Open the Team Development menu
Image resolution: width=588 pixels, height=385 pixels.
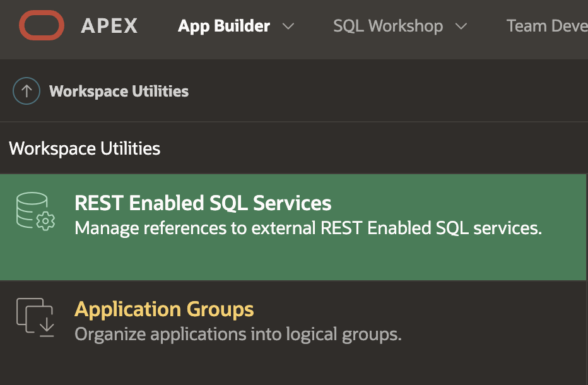pos(546,26)
